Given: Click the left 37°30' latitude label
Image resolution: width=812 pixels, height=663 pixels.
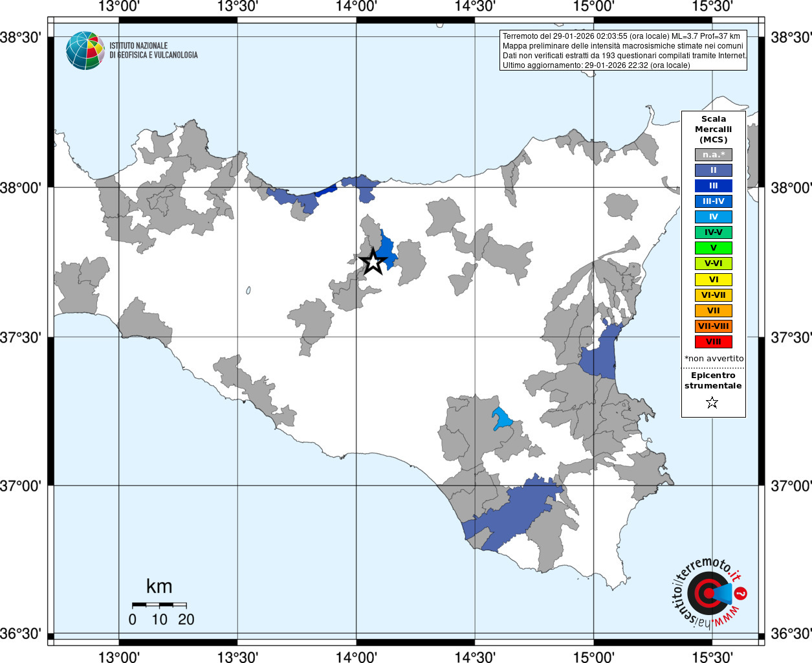Looking at the screenshot, I should coord(21,337).
